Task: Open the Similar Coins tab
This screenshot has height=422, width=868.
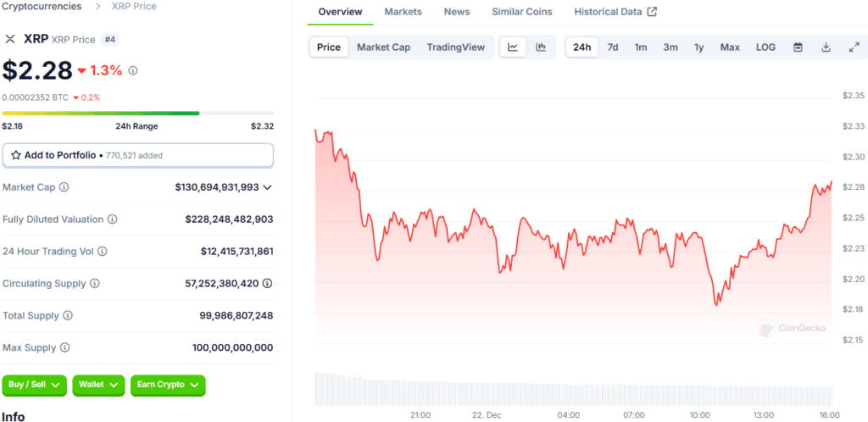Action: (x=522, y=12)
